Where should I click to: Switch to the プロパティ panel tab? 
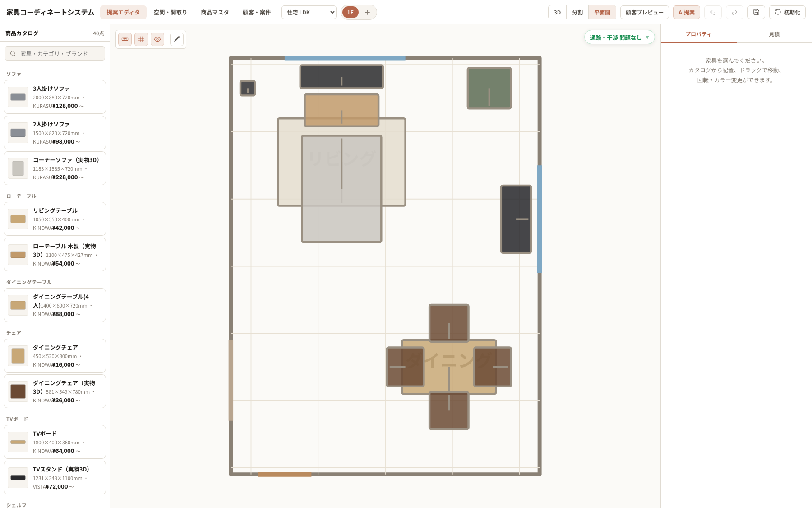[698, 34]
